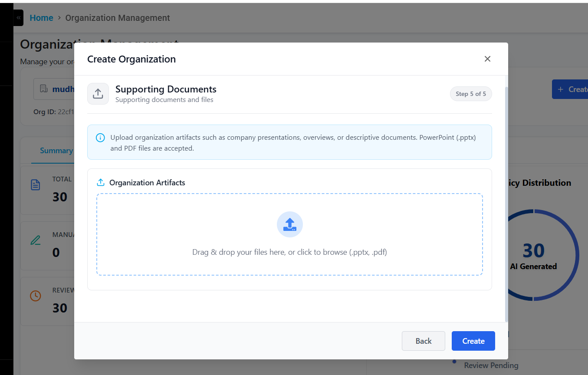Click the document icon beside TOTAL
588x375 pixels.
pos(36,185)
